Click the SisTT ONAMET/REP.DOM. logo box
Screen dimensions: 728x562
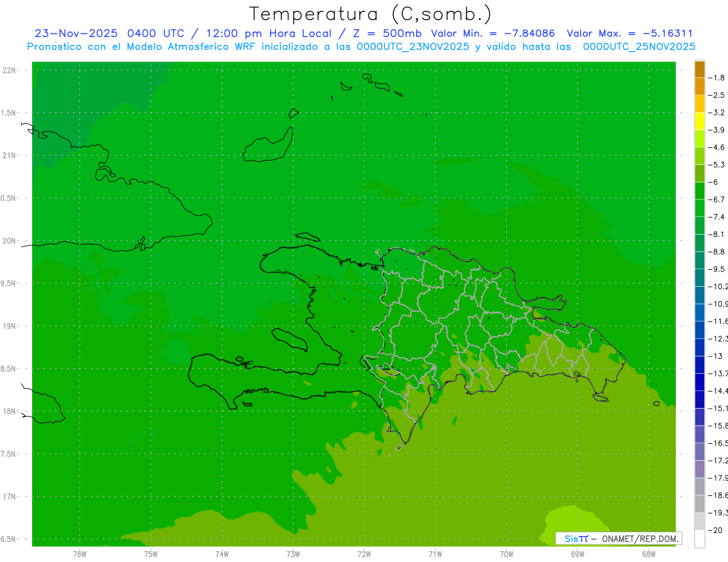(x=618, y=538)
